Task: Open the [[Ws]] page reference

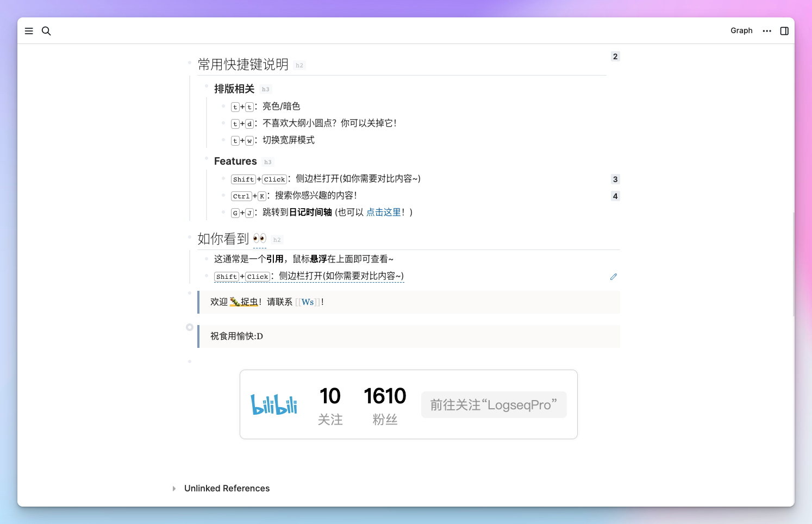Action: pyautogui.click(x=308, y=302)
